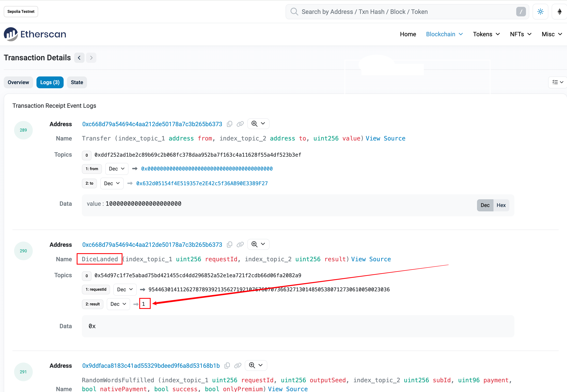Click the 2: to topic label

[90, 184]
